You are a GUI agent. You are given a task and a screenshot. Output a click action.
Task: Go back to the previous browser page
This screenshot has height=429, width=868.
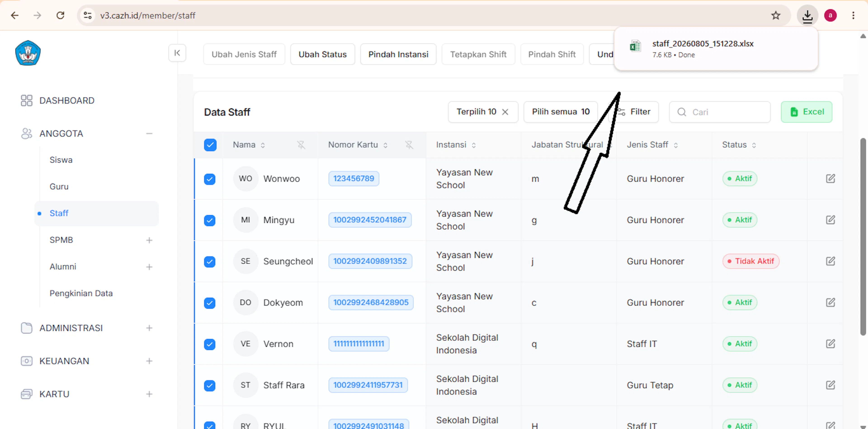pyautogui.click(x=15, y=16)
